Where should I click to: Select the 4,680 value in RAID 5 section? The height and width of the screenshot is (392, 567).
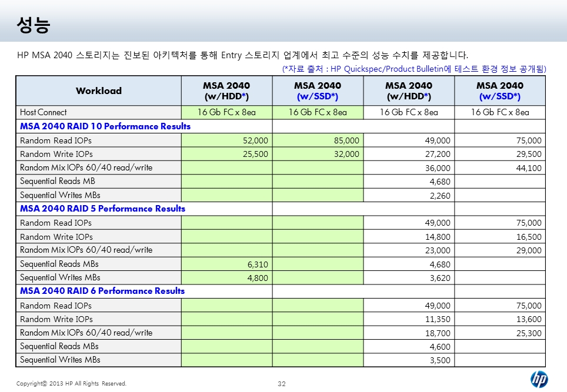(409, 264)
